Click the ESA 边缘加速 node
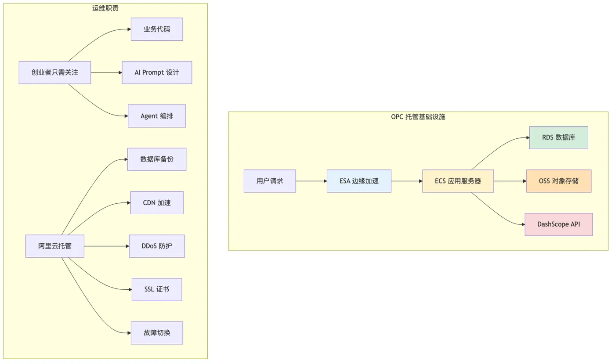 tap(359, 181)
